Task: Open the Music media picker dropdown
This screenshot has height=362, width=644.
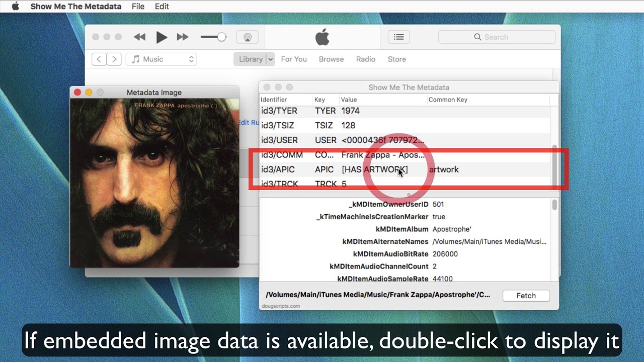Action: (161, 59)
